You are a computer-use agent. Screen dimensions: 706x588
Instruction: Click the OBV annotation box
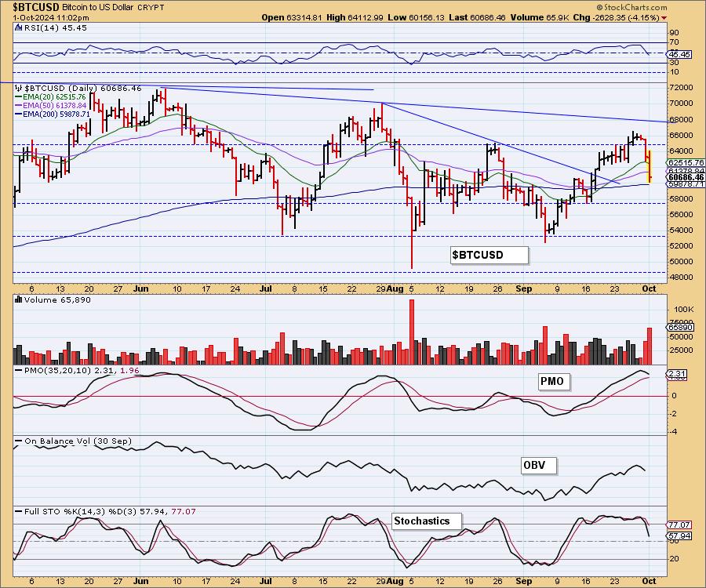pos(538,465)
